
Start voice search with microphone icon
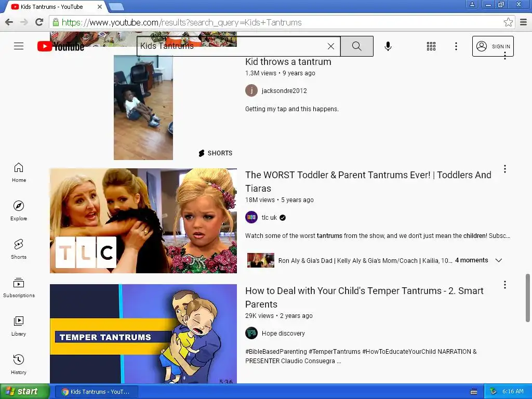pos(388,46)
